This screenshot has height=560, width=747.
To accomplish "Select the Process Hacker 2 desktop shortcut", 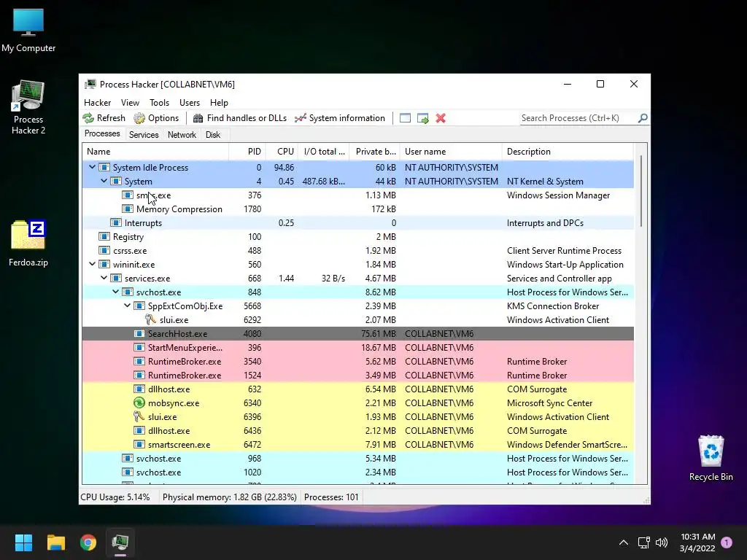I will tap(28, 107).
